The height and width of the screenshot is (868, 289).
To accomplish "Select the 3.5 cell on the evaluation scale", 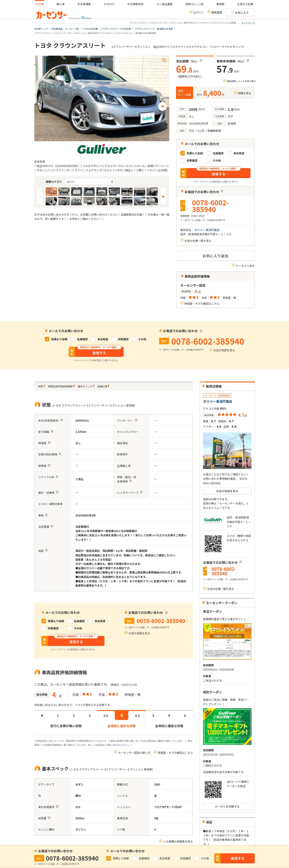I will (106, 715).
